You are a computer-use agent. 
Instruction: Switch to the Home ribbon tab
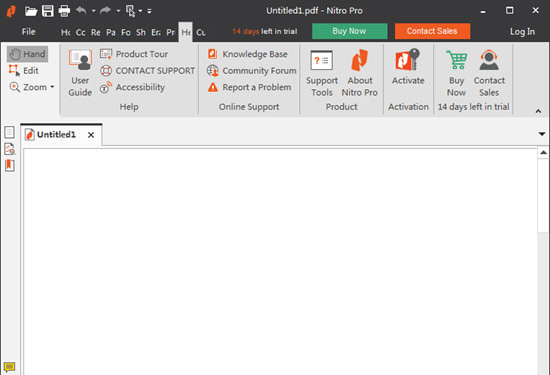pyautogui.click(x=66, y=33)
